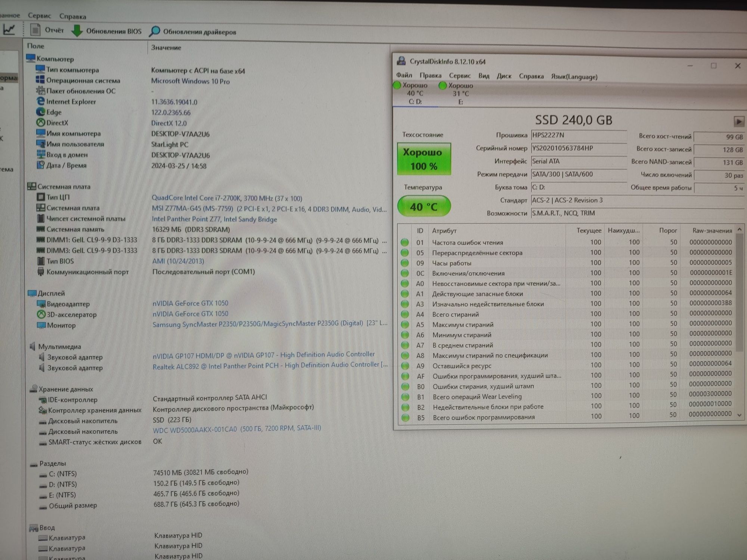Viewport: 747px width, 560px height.
Task: Click the Edge browser icon
Action: tap(40, 112)
